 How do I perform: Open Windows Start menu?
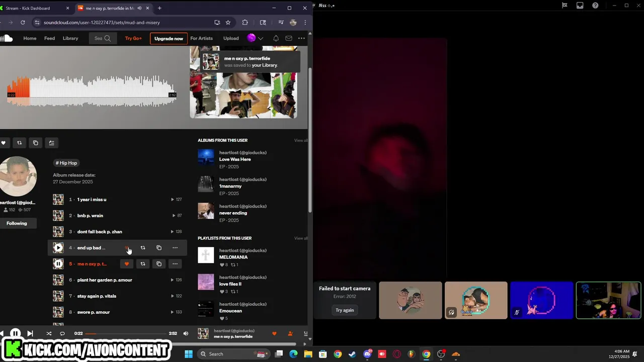(189, 354)
